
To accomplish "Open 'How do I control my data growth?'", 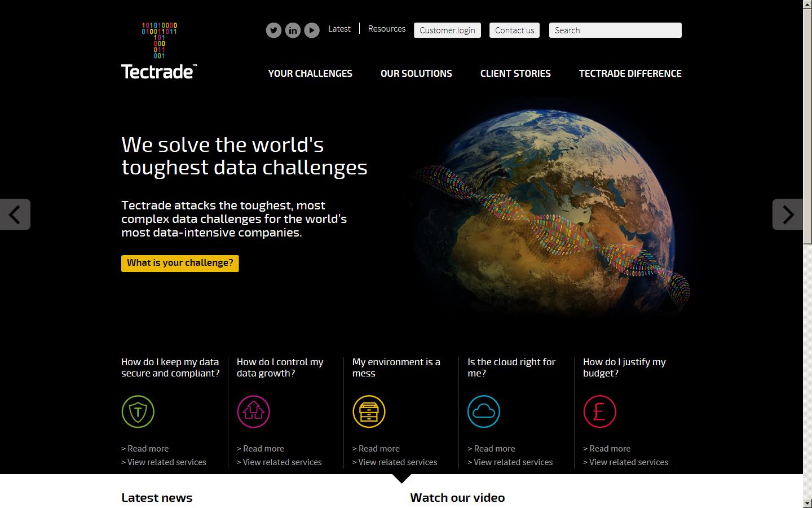I will click(280, 367).
